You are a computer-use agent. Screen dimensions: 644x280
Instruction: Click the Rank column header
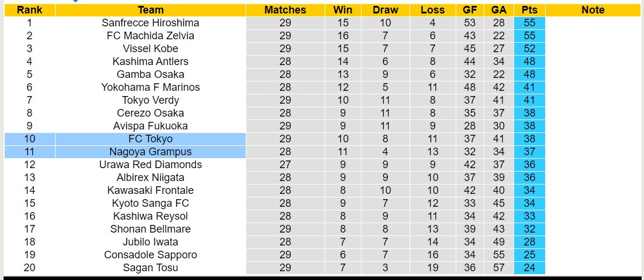pyautogui.click(x=29, y=10)
